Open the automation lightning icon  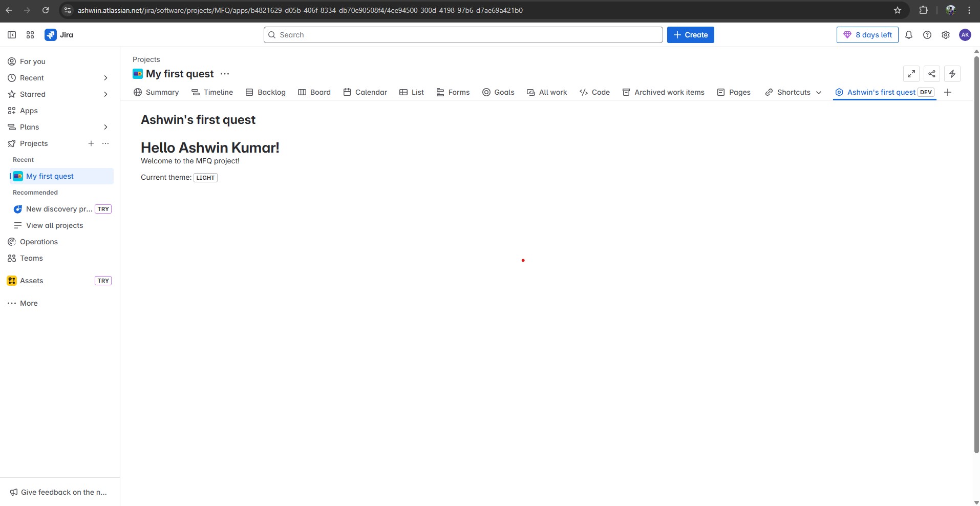(x=952, y=74)
